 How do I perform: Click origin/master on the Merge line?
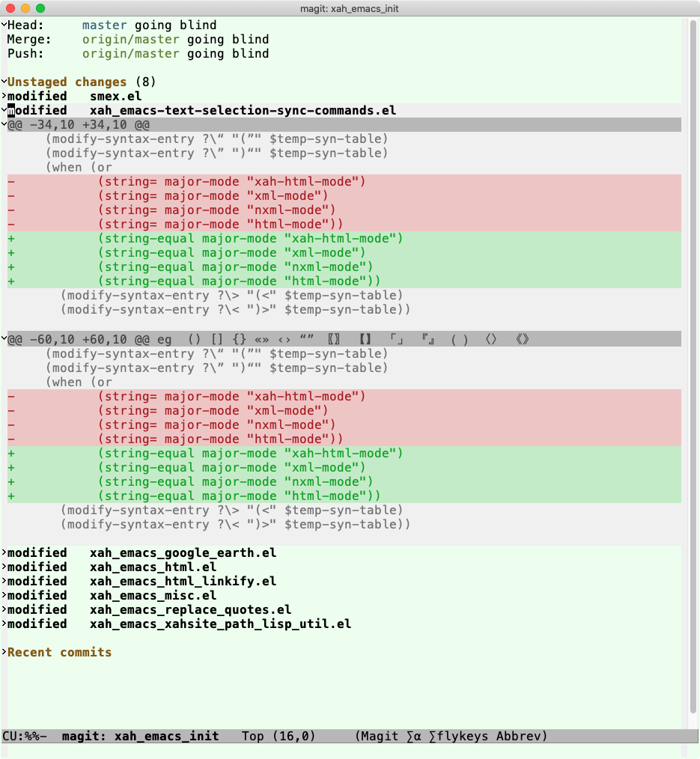tap(131, 39)
